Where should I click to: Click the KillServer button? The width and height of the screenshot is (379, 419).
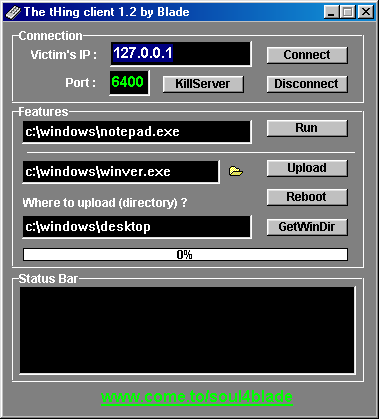point(203,84)
